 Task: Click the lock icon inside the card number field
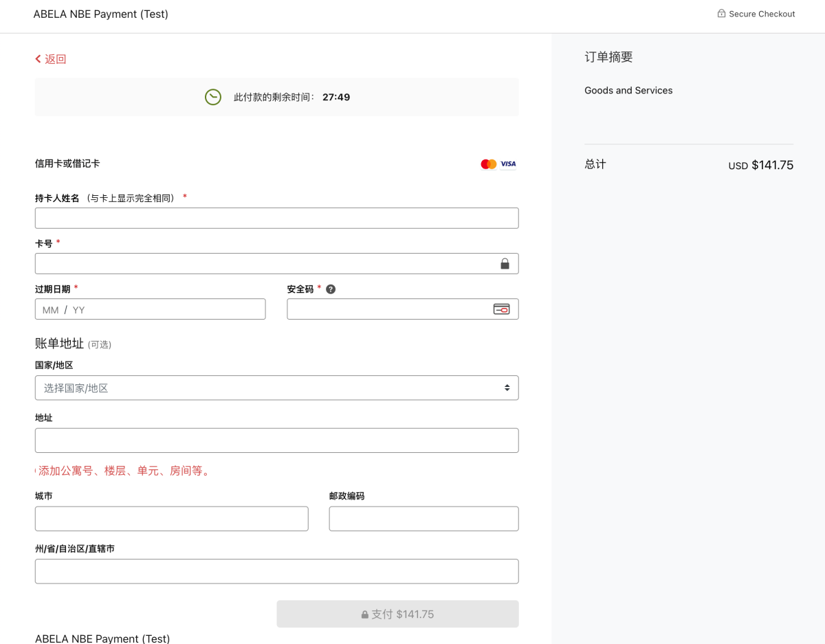506,263
